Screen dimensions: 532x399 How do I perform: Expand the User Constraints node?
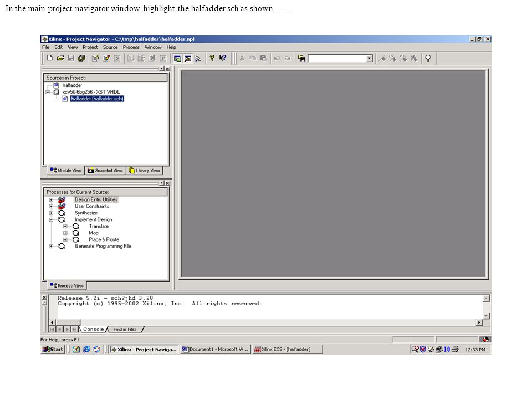pyautogui.click(x=51, y=206)
